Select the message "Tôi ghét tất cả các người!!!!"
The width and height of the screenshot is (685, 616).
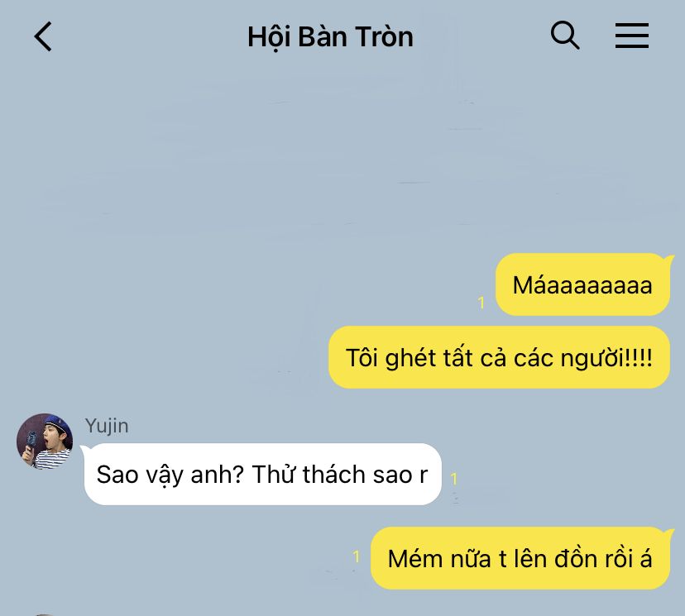coord(499,357)
